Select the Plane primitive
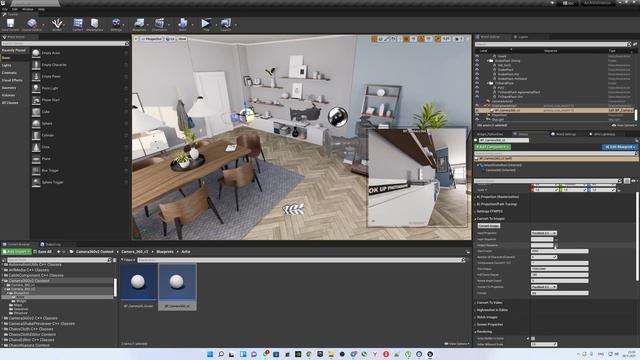This screenshot has width=640, height=360. (80, 158)
